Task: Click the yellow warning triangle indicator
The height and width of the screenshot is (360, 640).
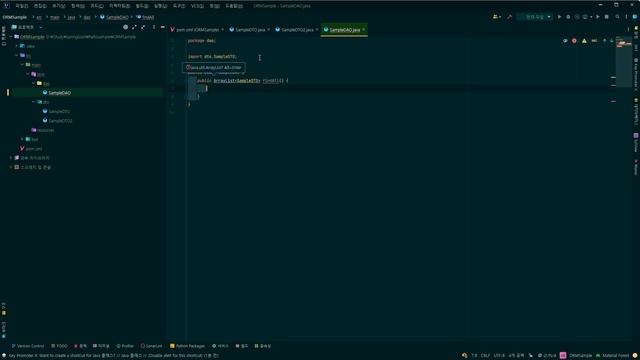Action: [584, 41]
